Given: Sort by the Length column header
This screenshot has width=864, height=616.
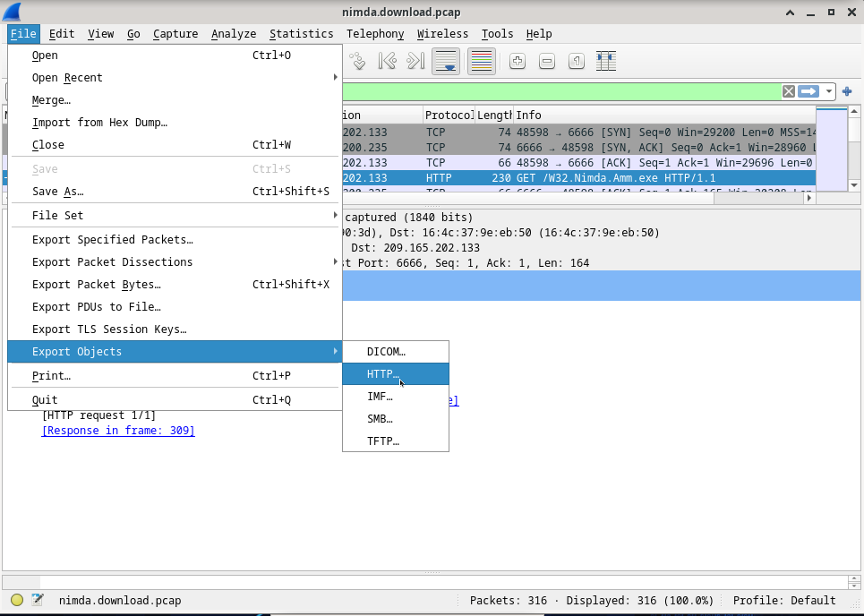Looking at the screenshot, I should tap(494, 115).
